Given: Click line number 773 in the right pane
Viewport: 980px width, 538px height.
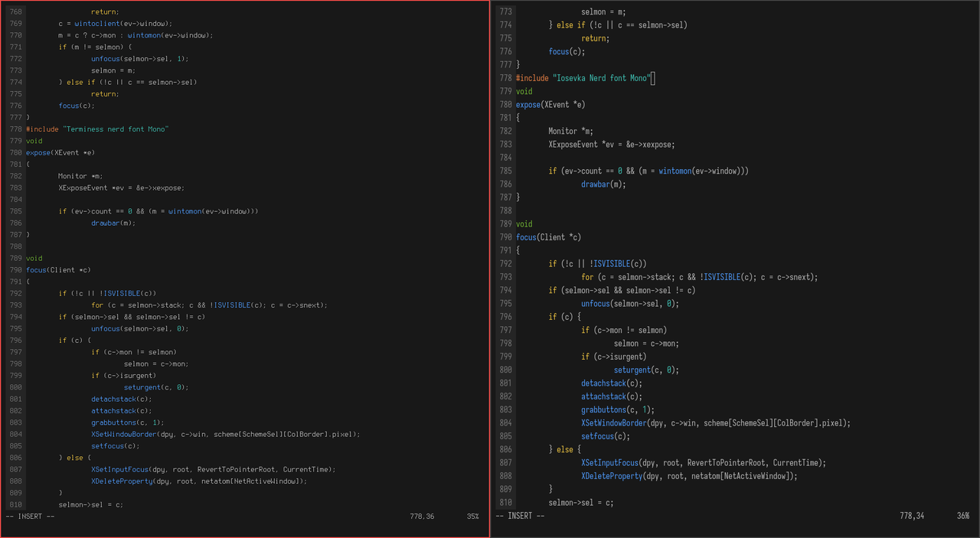Looking at the screenshot, I should (505, 12).
